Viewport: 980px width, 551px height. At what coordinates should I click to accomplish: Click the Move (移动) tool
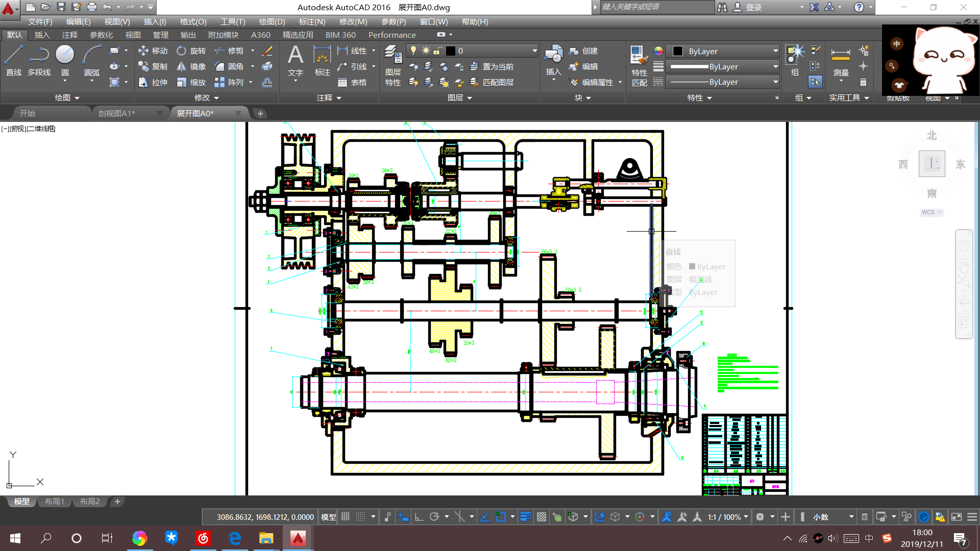point(153,51)
